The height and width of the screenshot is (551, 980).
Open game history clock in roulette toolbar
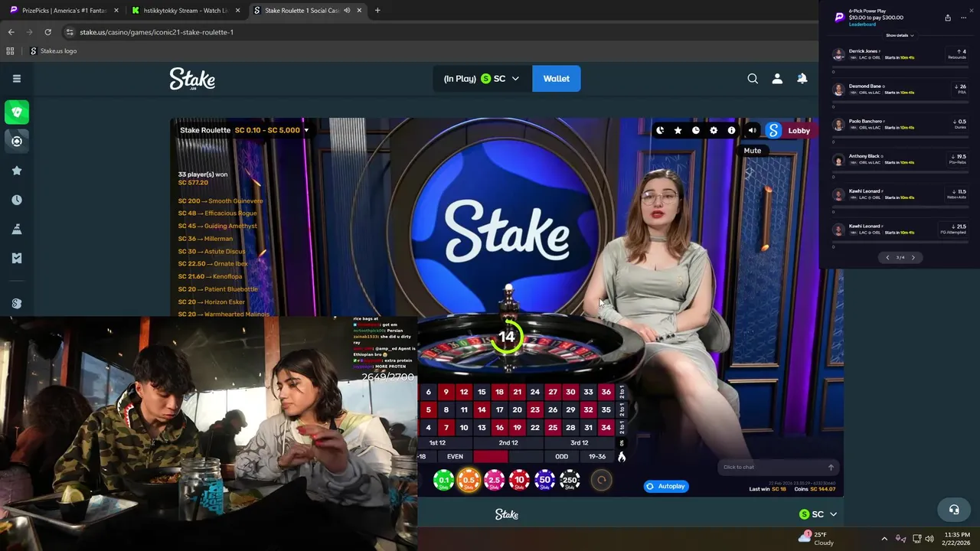click(696, 130)
